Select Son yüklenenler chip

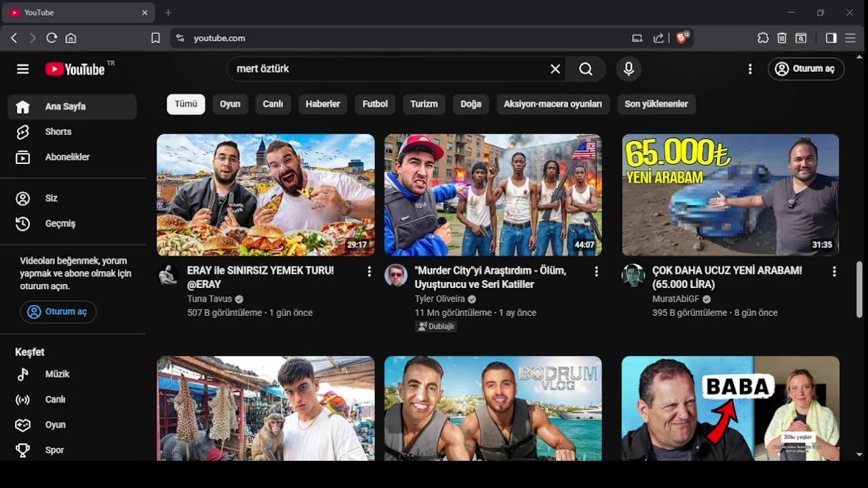coord(656,104)
